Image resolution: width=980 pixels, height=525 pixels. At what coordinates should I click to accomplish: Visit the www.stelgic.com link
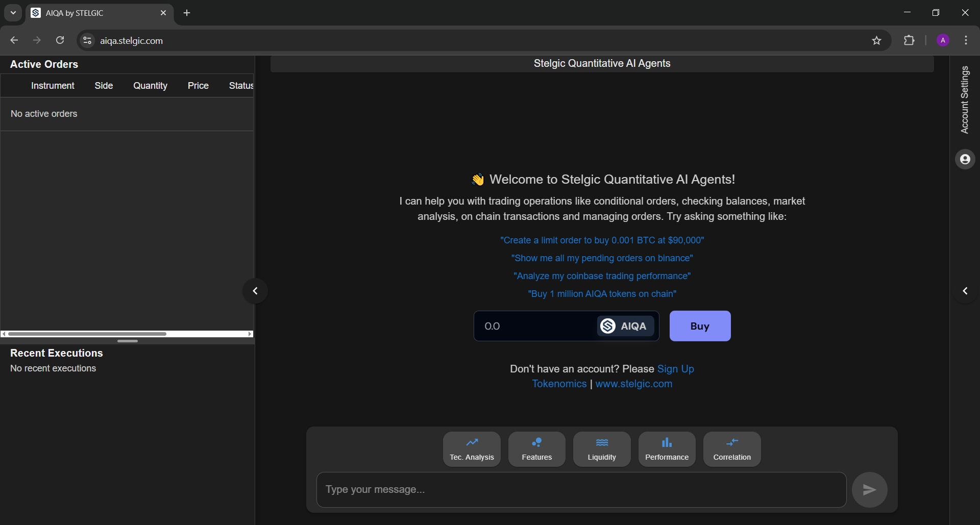click(633, 384)
